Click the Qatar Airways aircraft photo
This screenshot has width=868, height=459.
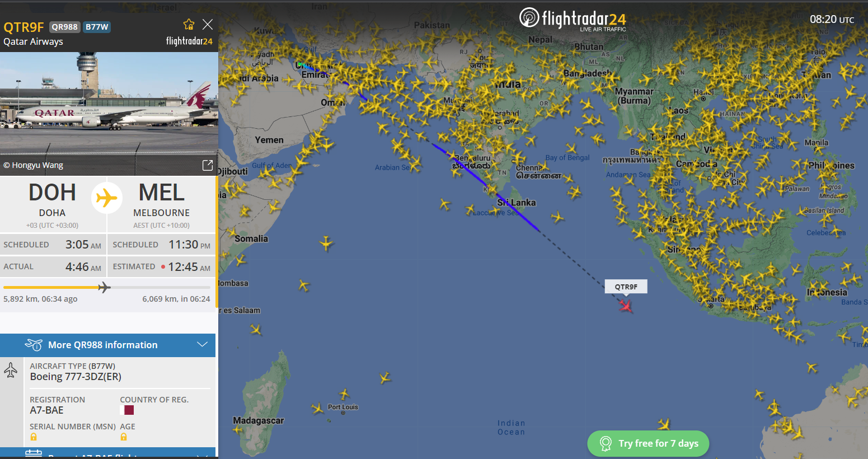pos(109,114)
